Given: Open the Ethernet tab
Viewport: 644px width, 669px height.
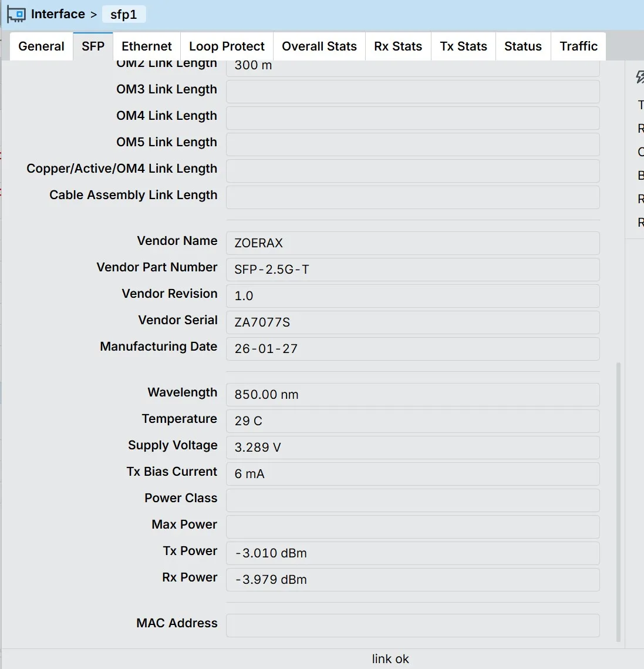Looking at the screenshot, I should click(147, 46).
